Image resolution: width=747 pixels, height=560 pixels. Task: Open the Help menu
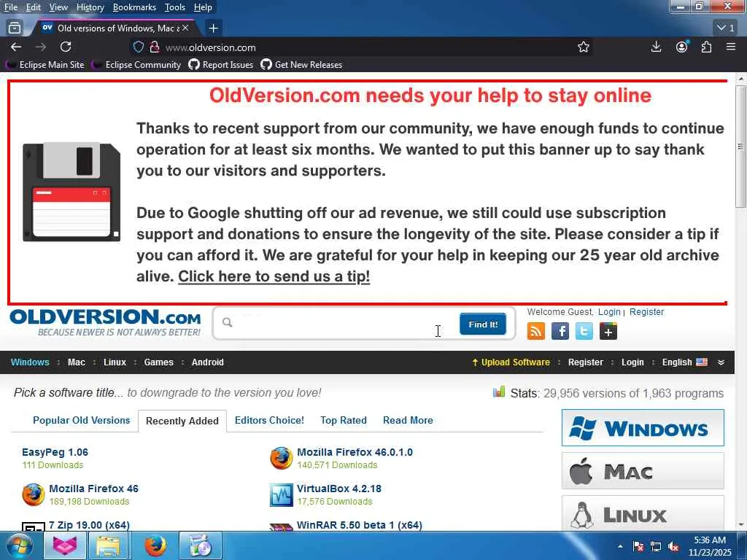[203, 7]
